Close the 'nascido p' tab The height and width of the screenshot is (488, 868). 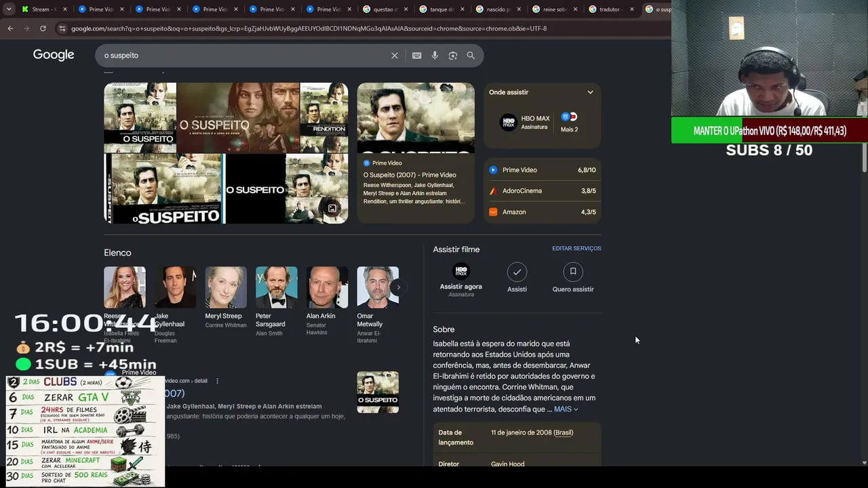point(519,9)
